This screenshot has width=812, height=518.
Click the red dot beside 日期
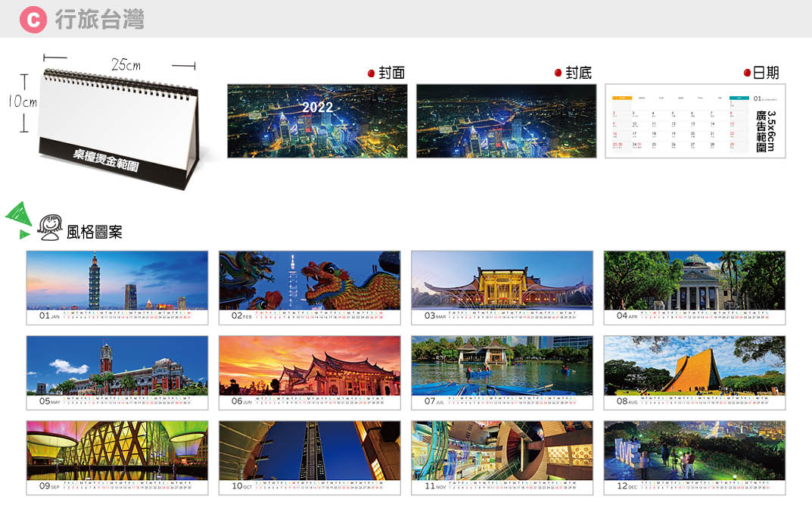(747, 73)
